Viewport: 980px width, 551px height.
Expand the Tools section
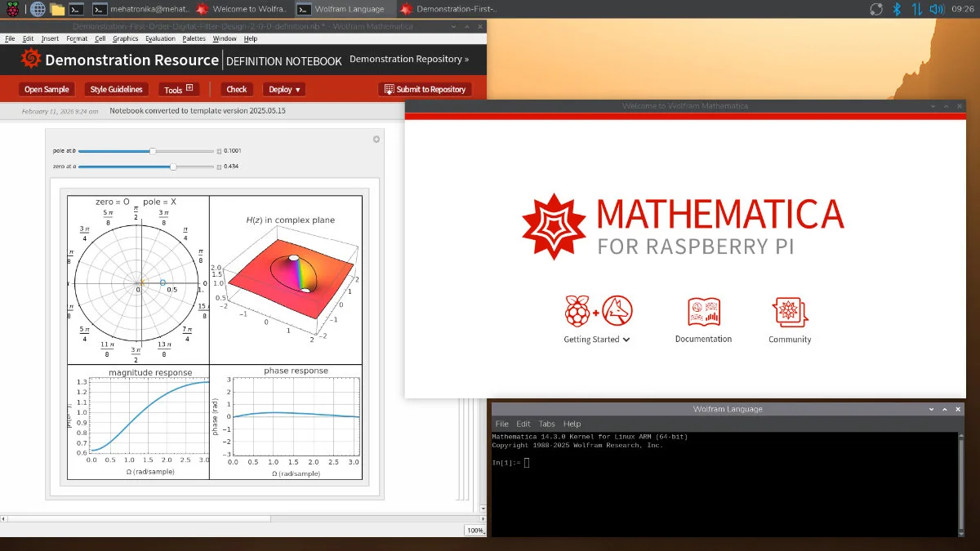pos(177,89)
